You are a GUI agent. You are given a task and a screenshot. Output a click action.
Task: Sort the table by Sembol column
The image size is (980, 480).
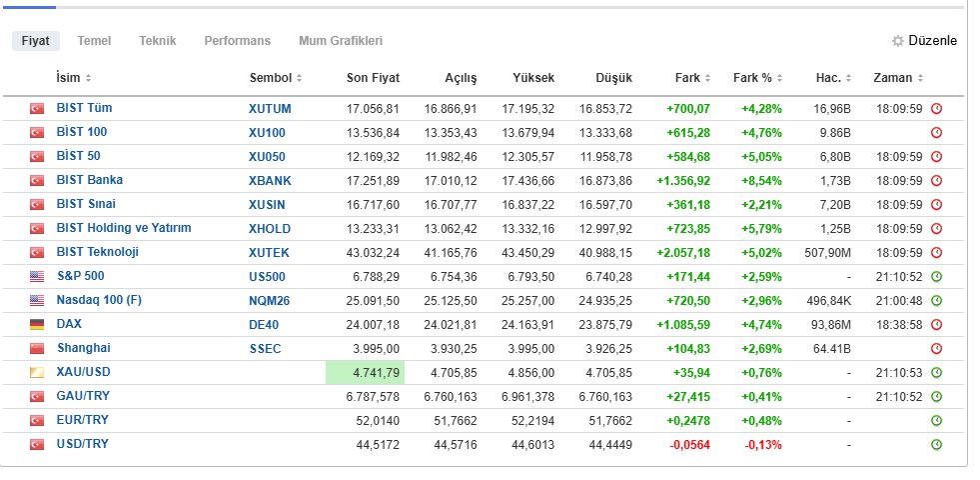click(276, 78)
